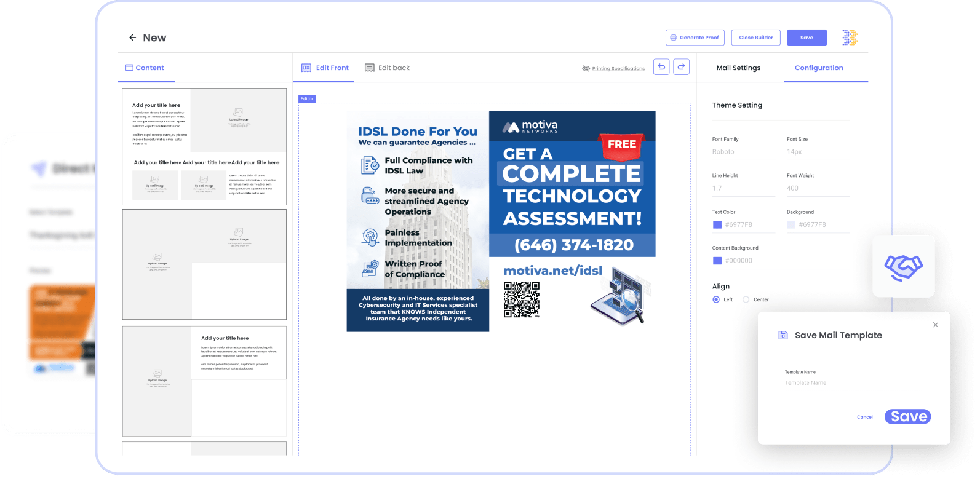This screenshot has height=479, width=980.
Task: Click the Content Background value #000000
Action: pyautogui.click(x=739, y=261)
